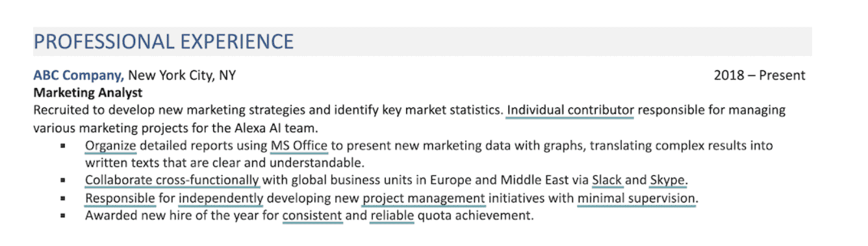Click the underlined MS Office keyword
The image size is (868, 246).
299,145
